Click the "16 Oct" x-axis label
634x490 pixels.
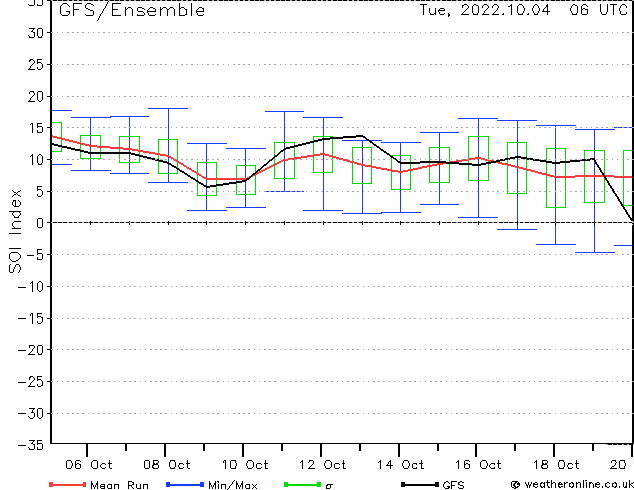tap(478, 465)
